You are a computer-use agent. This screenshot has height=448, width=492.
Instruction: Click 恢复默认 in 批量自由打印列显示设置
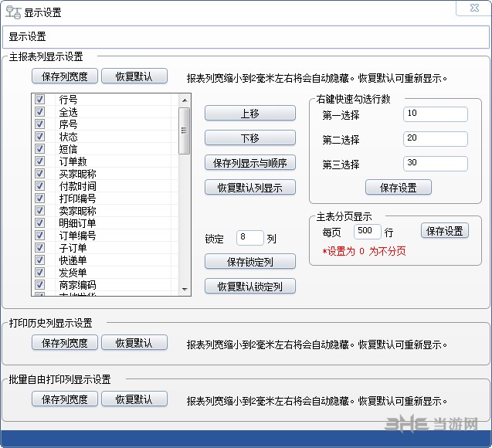point(134,399)
